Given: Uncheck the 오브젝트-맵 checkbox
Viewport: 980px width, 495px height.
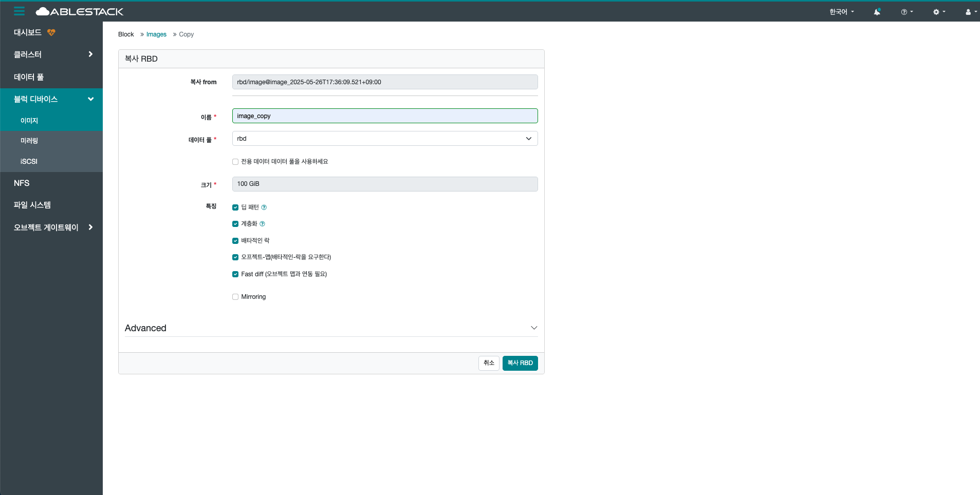Looking at the screenshot, I should (x=235, y=257).
